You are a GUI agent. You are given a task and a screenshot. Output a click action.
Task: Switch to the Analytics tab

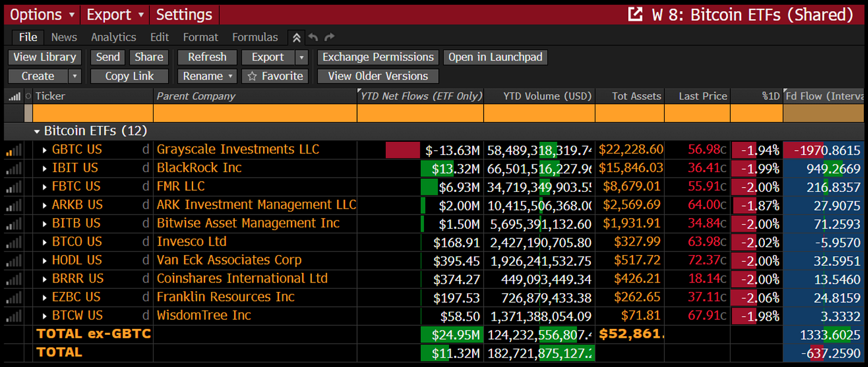point(113,37)
